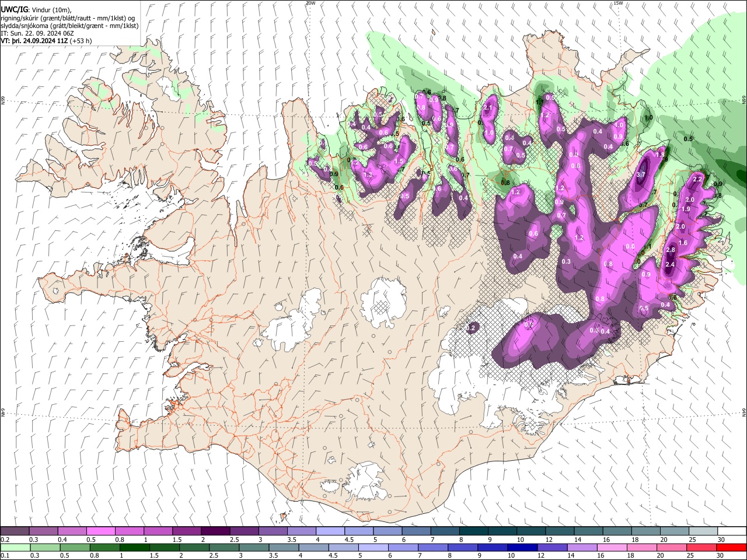This screenshot has width=747, height=560.
Task: Pick the lilac swatch labeled 14, bottom legend row
Action: pos(582,547)
